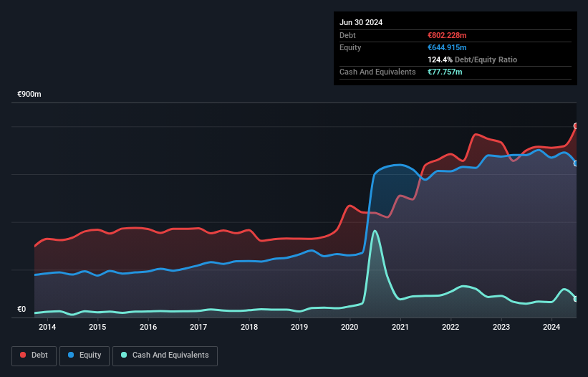This screenshot has height=377, width=588.
Task: Toggle the Cash And Equivalents legend button
Action: (x=165, y=355)
